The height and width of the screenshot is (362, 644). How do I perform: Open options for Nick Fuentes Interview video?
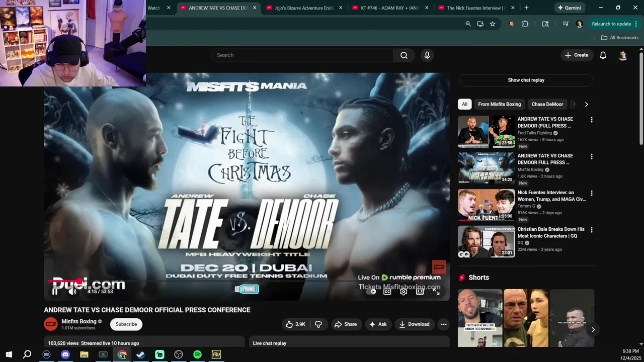point(592,193)
